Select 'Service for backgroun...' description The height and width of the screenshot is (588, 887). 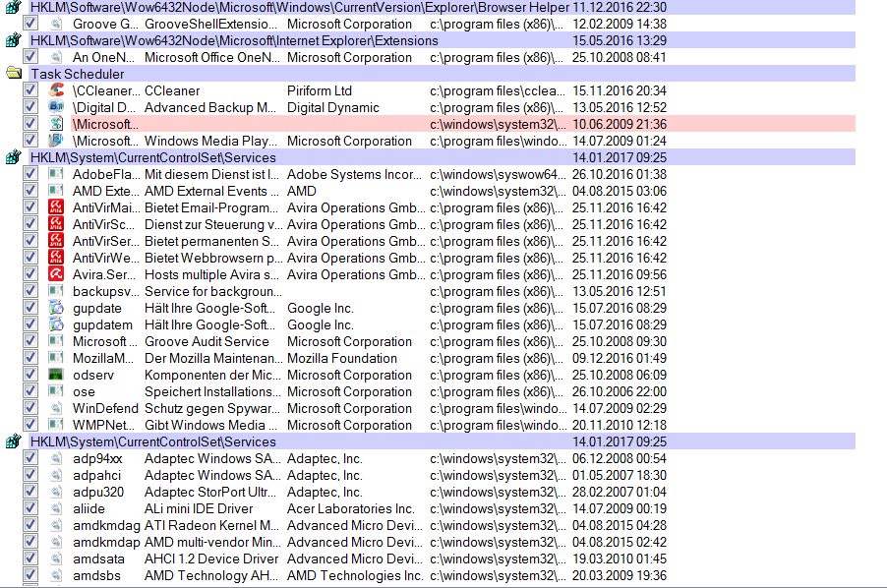click(x=213, y=291)
